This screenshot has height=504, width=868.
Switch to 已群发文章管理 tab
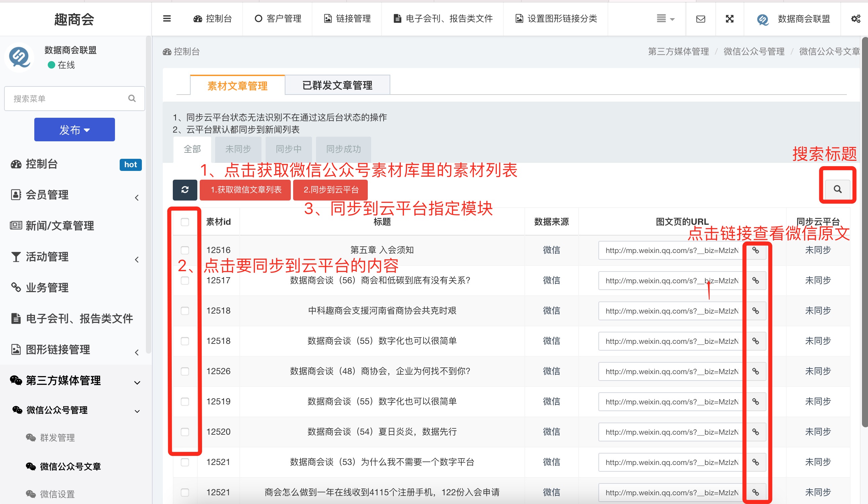click(x=337, y=85)
